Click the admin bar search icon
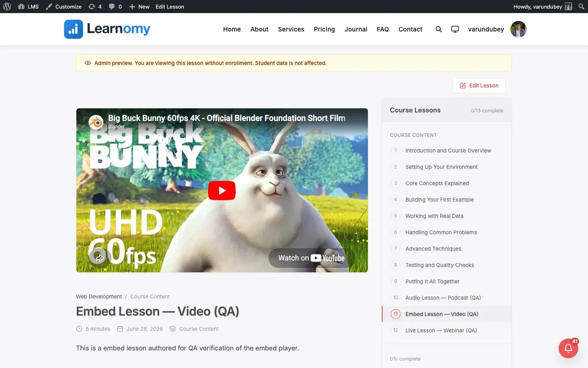The image size is (588, 368). [x=581, y=7]
